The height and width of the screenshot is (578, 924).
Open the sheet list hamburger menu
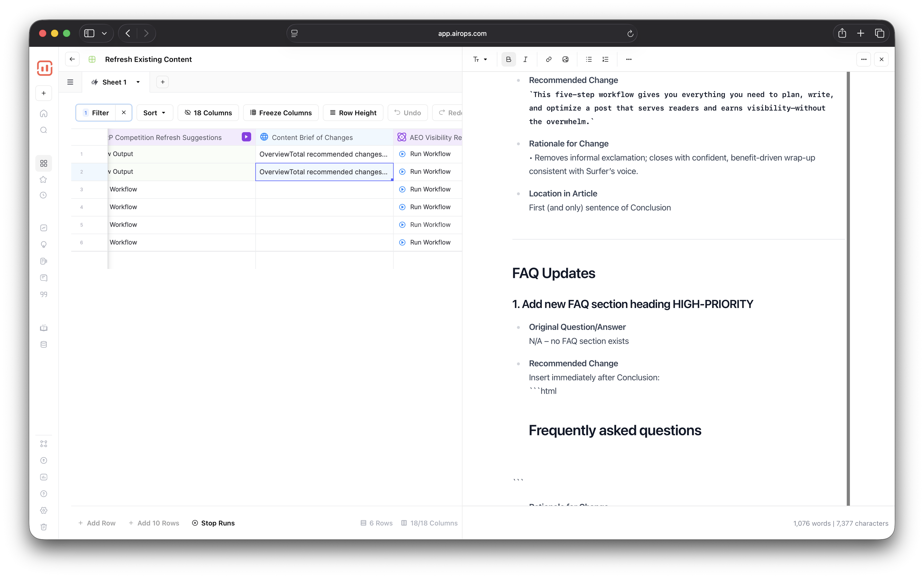click(70, 82)
